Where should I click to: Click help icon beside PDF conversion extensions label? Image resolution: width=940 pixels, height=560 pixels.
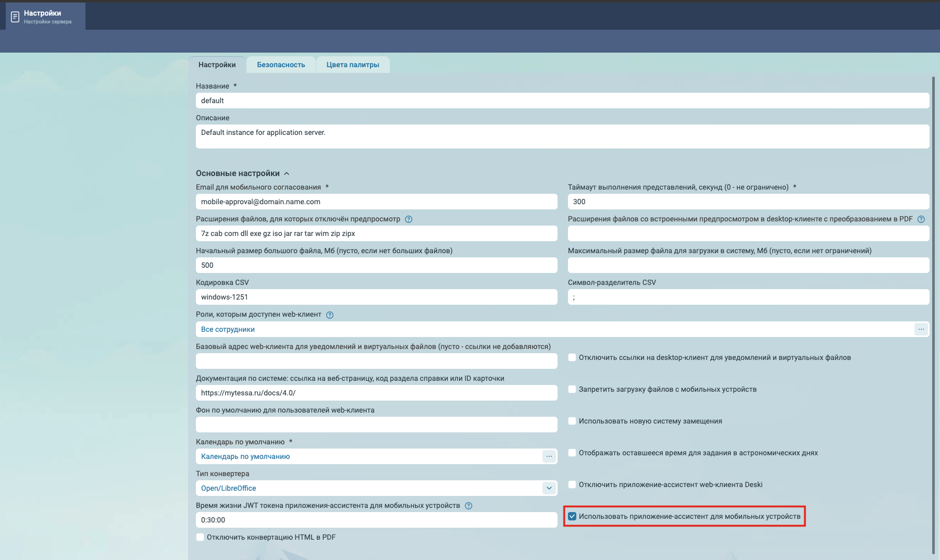921,219
